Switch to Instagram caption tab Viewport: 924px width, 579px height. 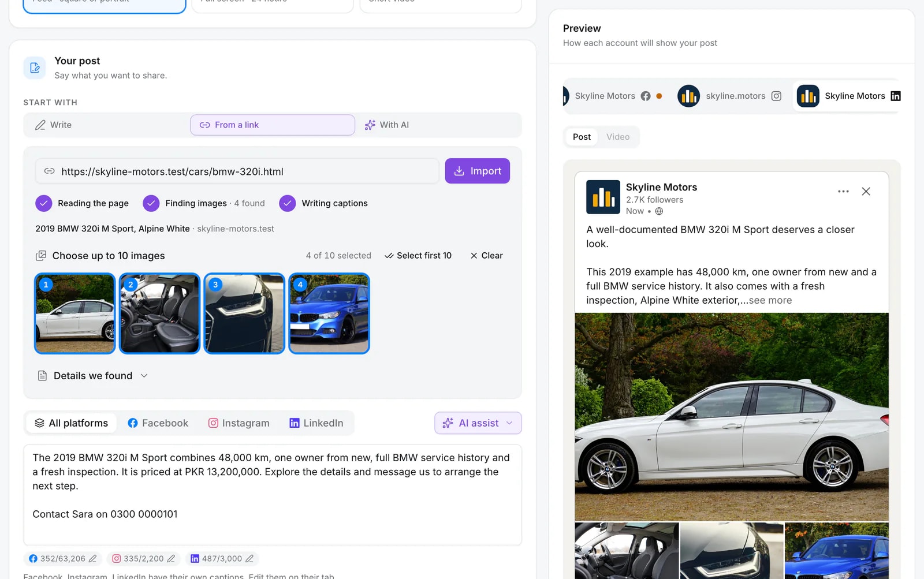(x=239, y=423)
